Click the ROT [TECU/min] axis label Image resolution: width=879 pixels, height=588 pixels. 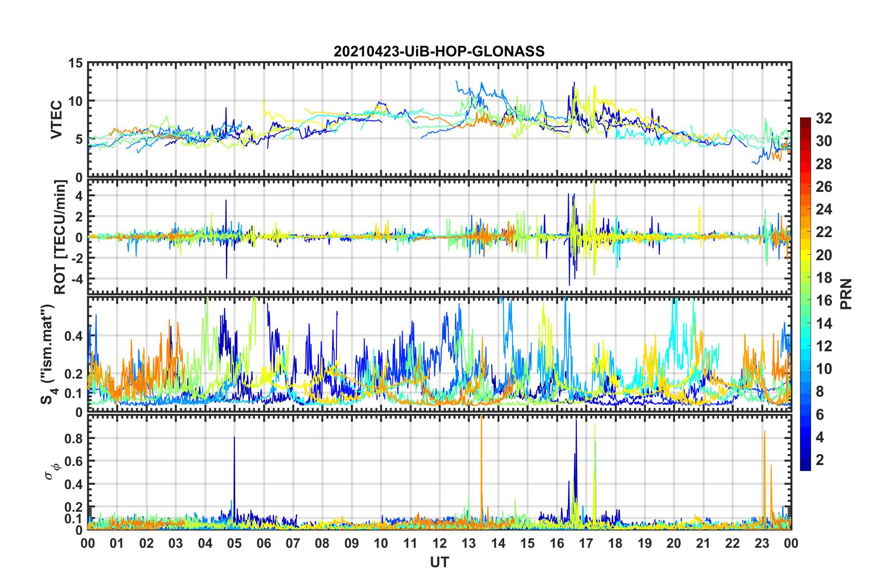point(60,237)
